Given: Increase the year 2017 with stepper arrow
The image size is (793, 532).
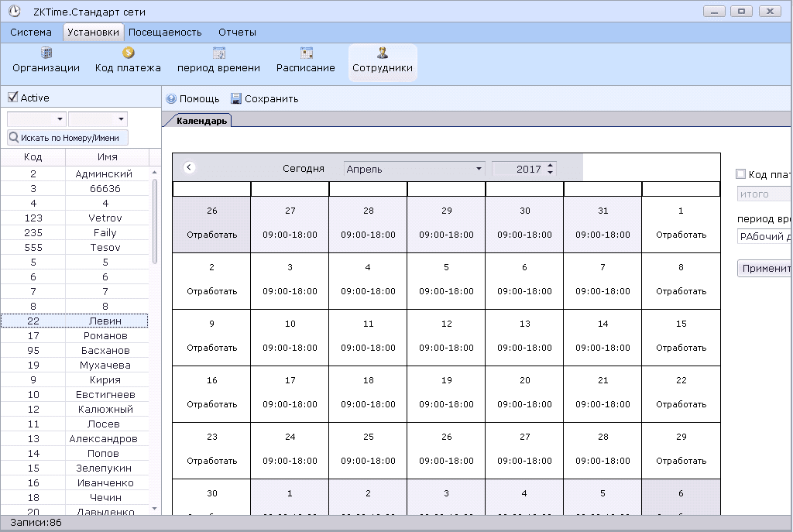Looking at the screenshot, I should [x=551, y=165].
